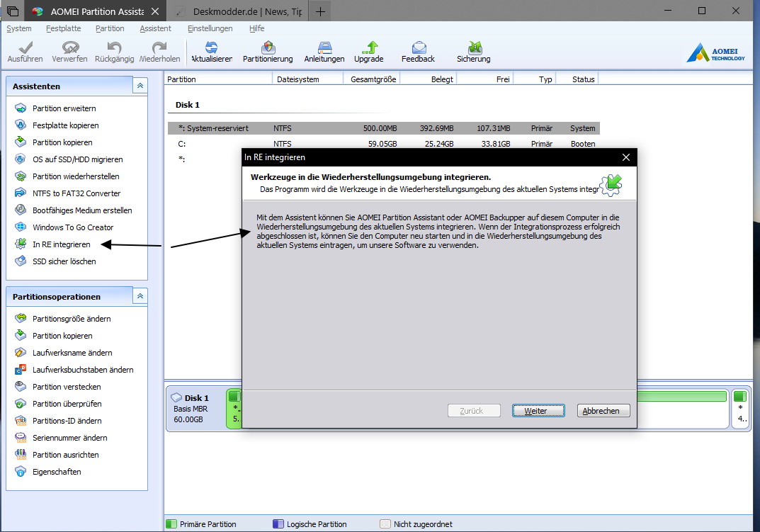
Task: Click the Logische Partition blue legend swatch
Action: point(278,523)
